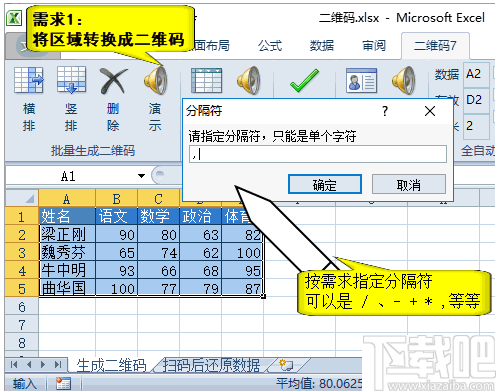498x391 pixels.
Task: Click cell containing 姓名
Action: pyautogui.click(x=67, y=216)
